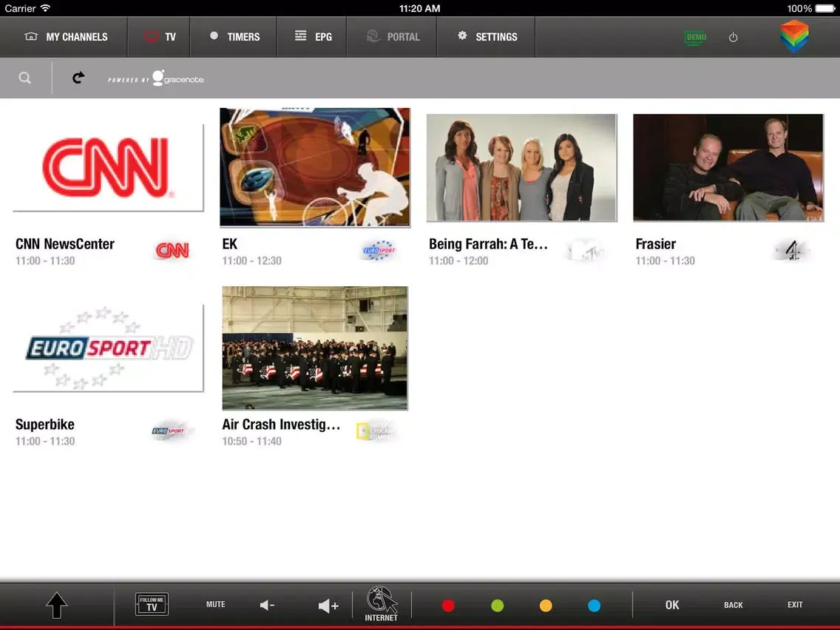The height and width of the screenshot is (630, 840).
Task: Select the CNN NewsCenter title
Action: click(65, 244)
